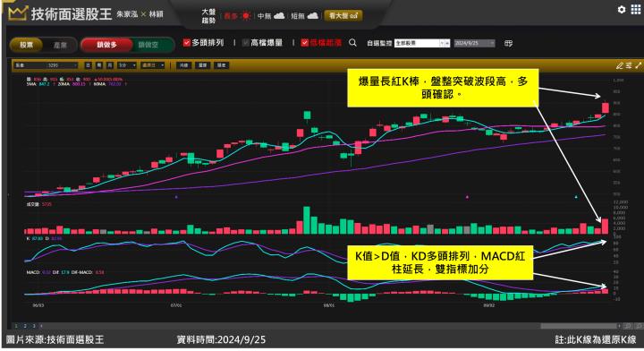This screenshot has width=644, height=351.
Task: Open the 2024/9/25 date dropdown
Action: pyautogui.click(x=474, y=43)
